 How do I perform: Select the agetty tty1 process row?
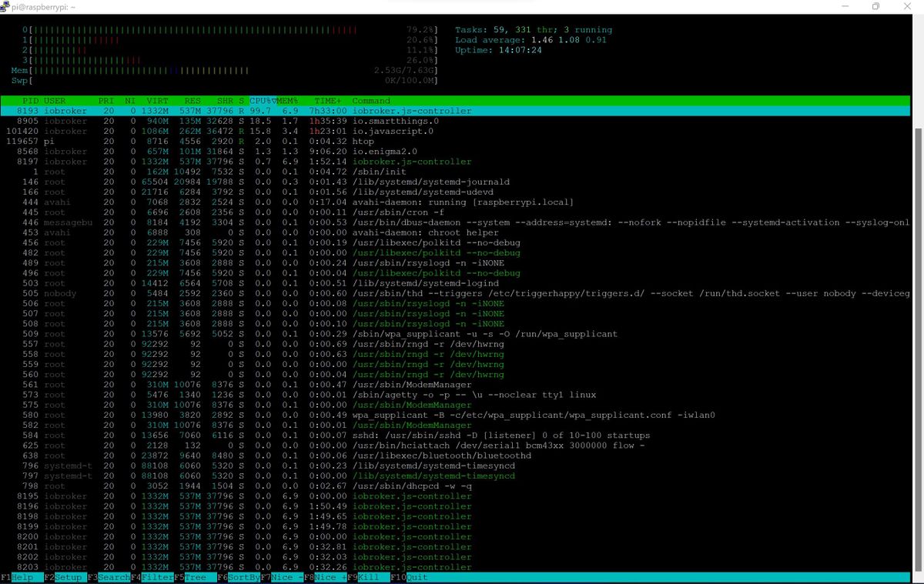(x=455, y=395)
